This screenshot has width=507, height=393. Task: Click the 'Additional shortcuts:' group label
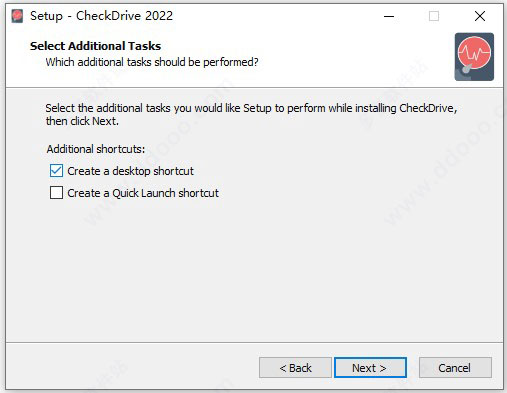click(x=96, y=149)
